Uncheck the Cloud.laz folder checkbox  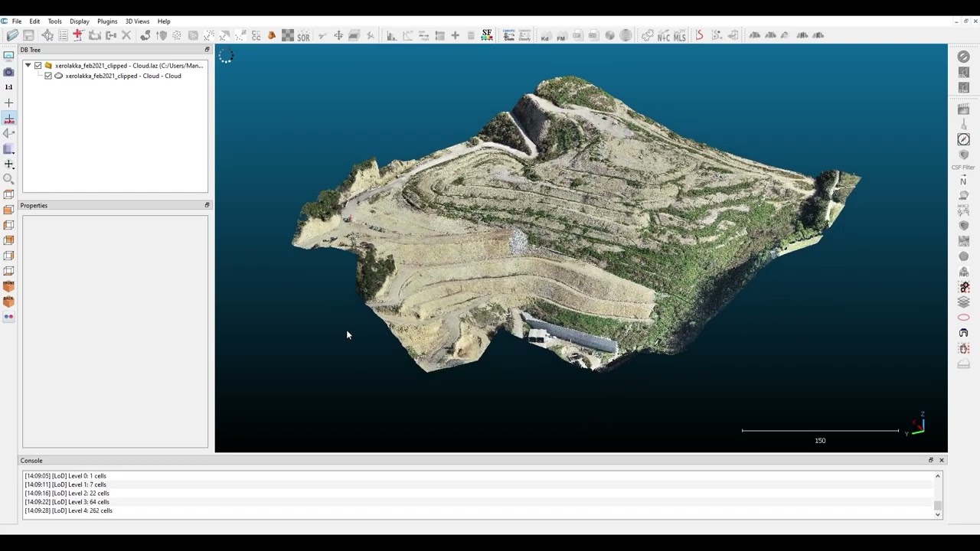click(38, 66)
